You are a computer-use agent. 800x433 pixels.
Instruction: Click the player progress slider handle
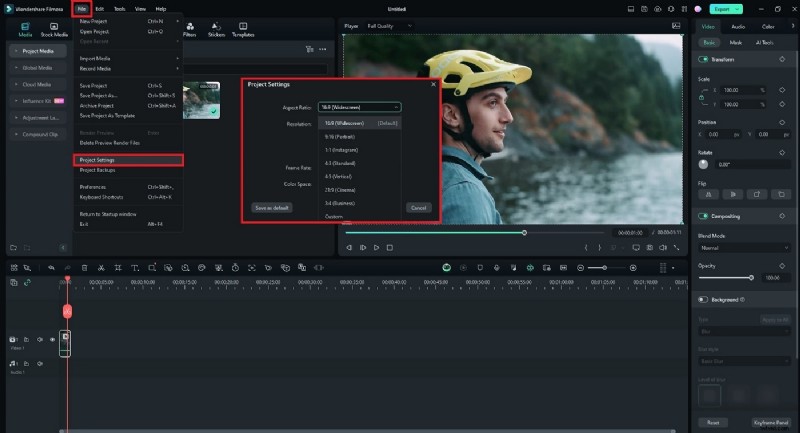pyautogui.click(x=524, y=233)
